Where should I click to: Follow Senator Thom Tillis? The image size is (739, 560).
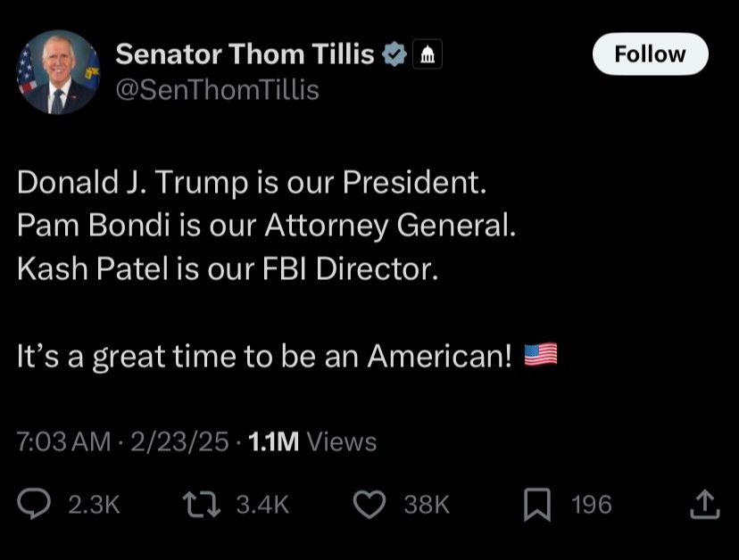pyautogui.click(x=650, y=54)
